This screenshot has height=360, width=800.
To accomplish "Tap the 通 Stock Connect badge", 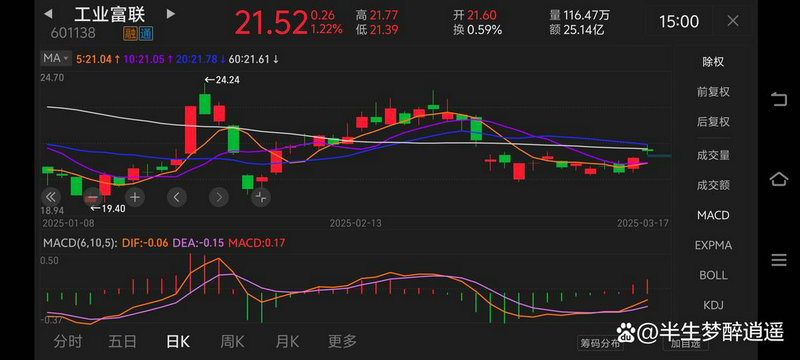I will coord(145,34).
